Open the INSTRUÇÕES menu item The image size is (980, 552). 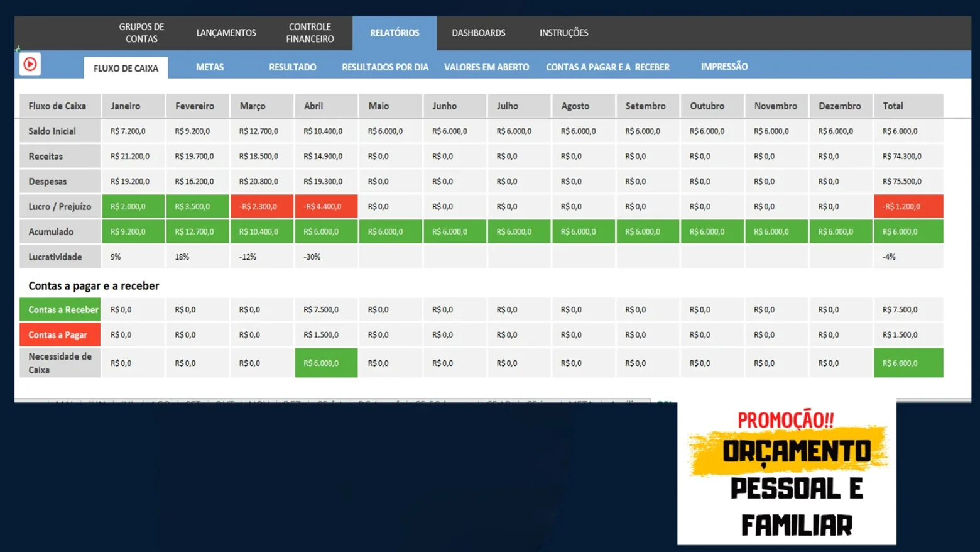pyautogui.click(x=563, y=33)
